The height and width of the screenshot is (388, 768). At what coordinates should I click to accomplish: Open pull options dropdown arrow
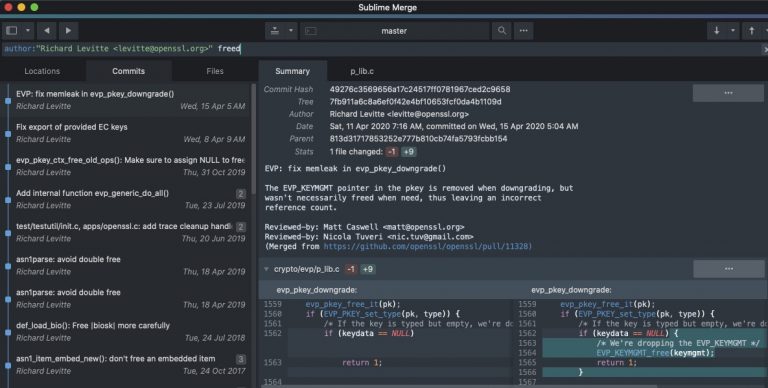pos(733,30)
